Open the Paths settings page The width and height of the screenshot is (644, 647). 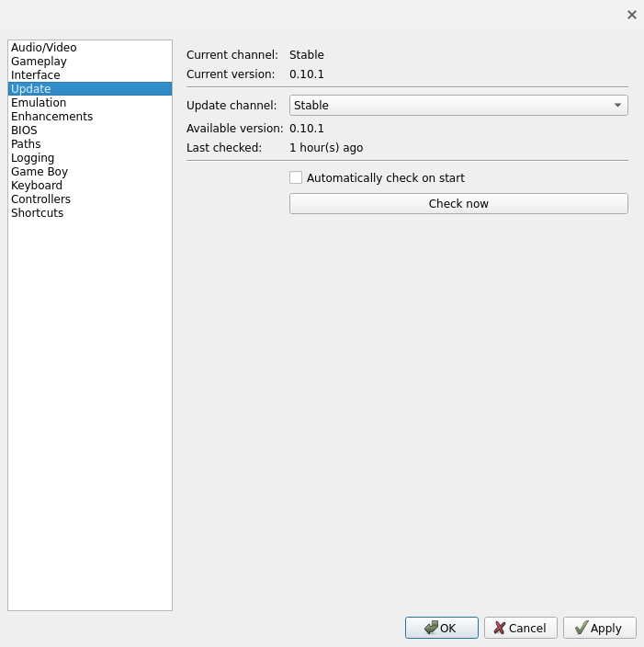tap(90, 144)
